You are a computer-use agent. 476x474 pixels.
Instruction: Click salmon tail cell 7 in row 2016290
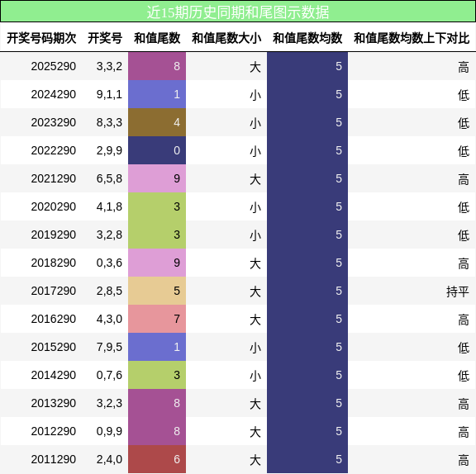coord(157,319)
